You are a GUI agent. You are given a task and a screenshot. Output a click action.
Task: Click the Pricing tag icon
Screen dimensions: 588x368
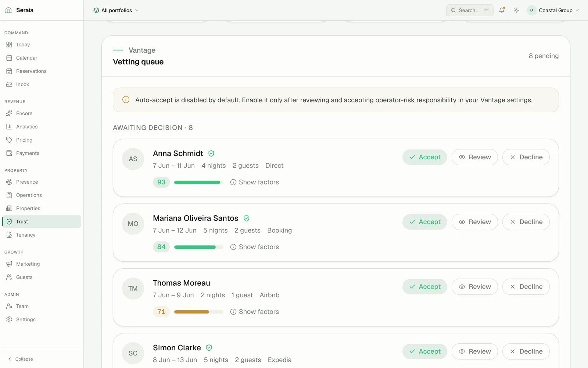(x=9, y=140)
